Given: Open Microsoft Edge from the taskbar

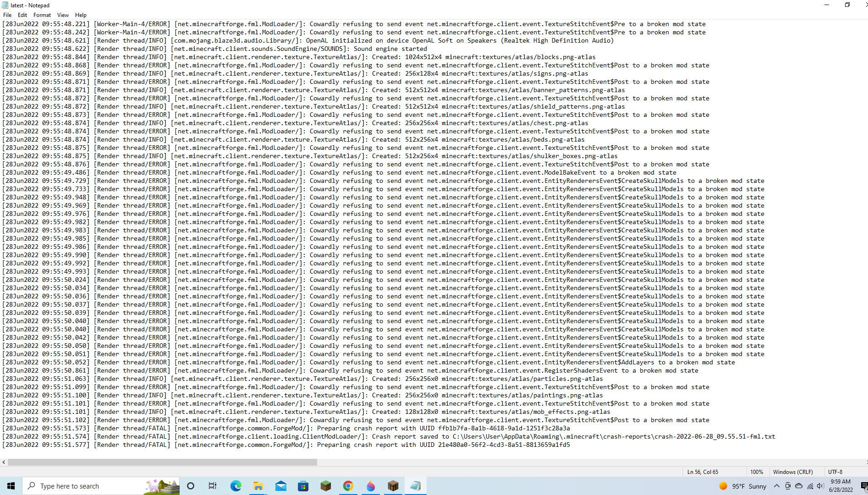Looking at the screenshot, I should [236, 486].
